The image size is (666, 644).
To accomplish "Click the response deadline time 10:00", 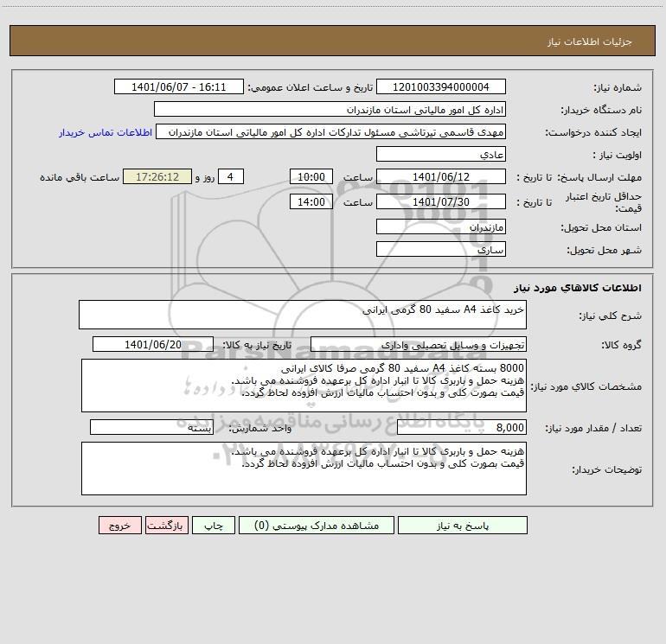I will point(311,176).
